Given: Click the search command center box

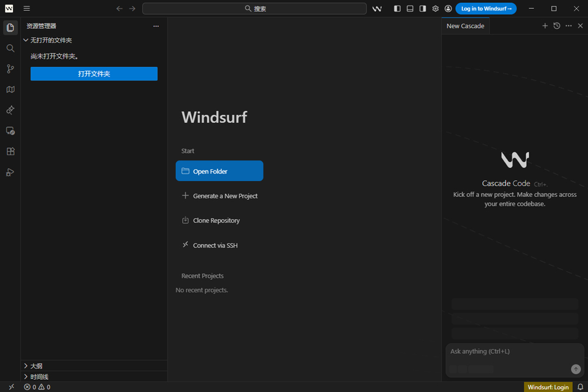Looking at the screenshot, I should [x=255, y=8].
